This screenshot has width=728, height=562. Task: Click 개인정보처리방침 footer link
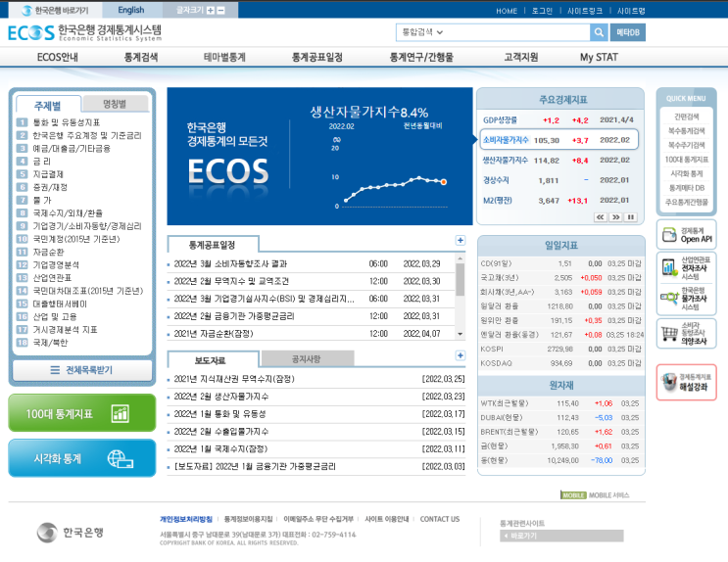186,519
